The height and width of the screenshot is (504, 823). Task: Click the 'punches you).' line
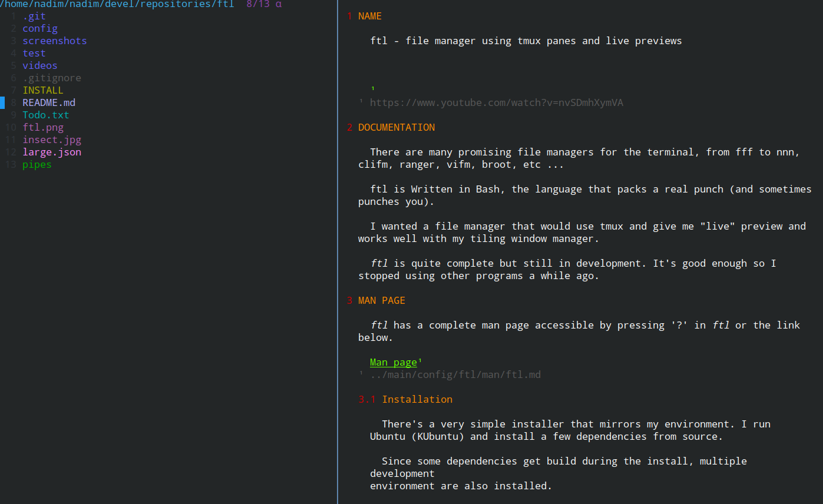tap(396, 201)
